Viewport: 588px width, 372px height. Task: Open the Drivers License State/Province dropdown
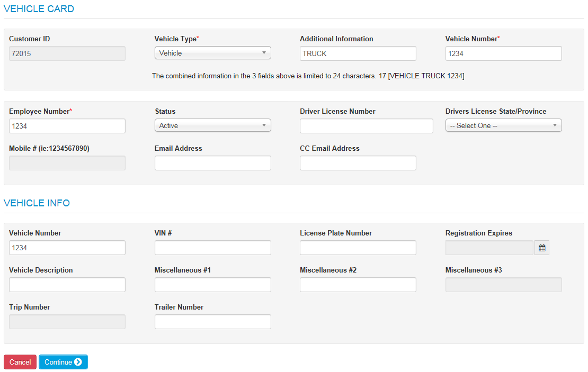pyautogui.click(x=503, y=125)
